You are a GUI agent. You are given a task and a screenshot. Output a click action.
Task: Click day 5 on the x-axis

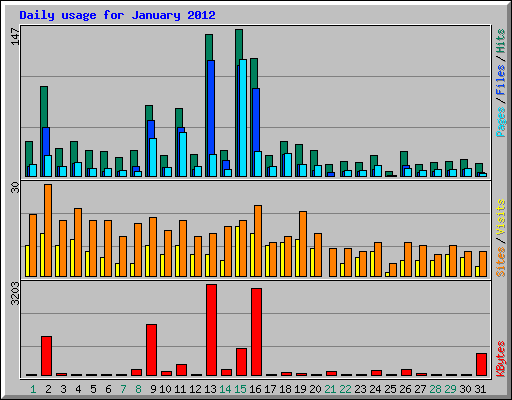[93, 389]
